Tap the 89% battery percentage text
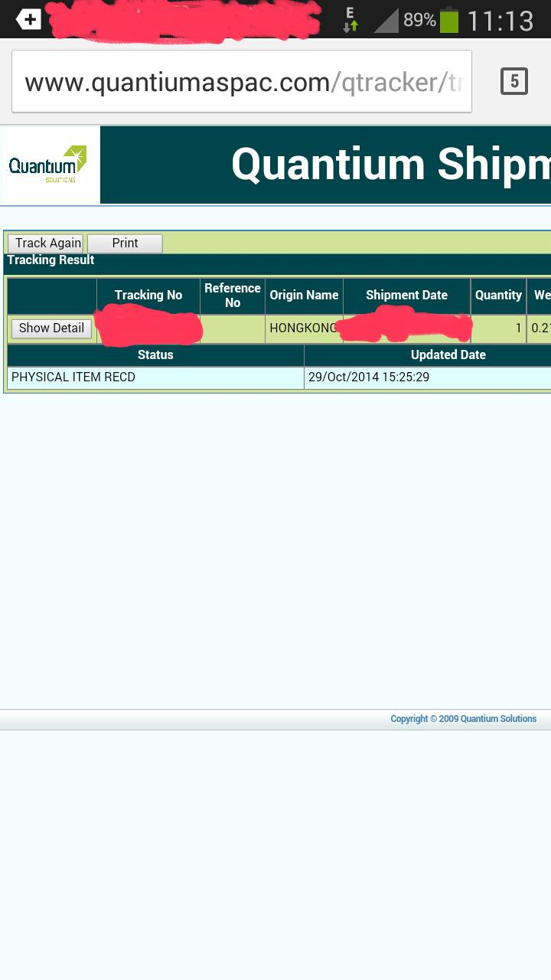551x980 pixels. (419, 21)
